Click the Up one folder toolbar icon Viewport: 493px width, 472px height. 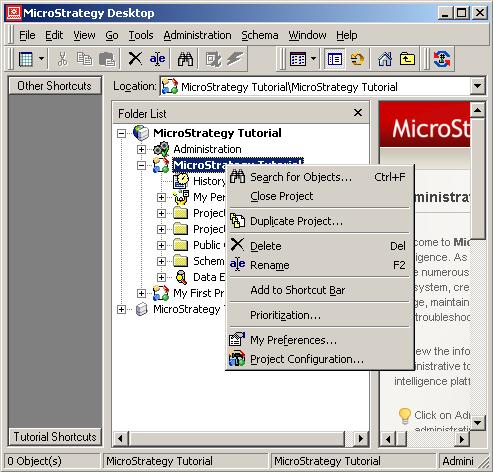click(407, 59)
